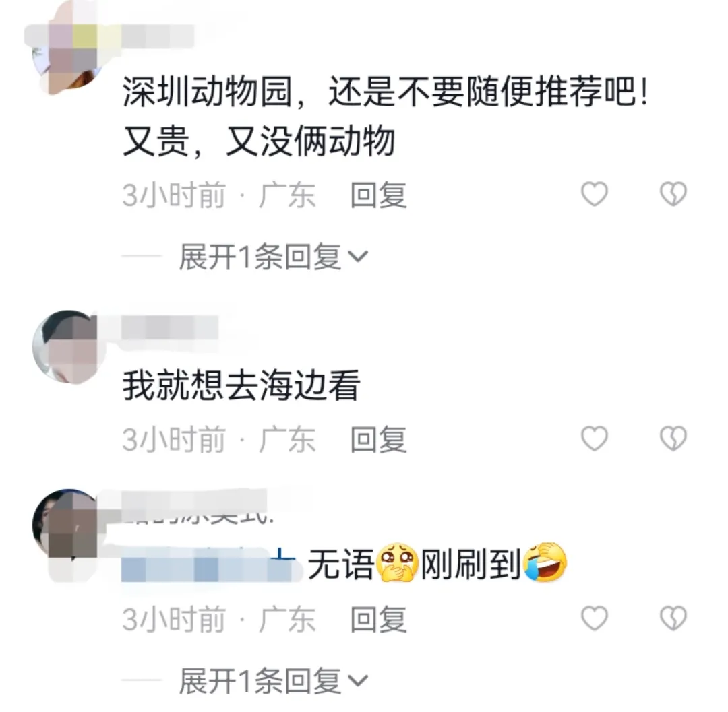The height and width of the screenshot is (712, 728).
Task: Select the 我就想去海边看 comment text
Action: coord(241,385)
